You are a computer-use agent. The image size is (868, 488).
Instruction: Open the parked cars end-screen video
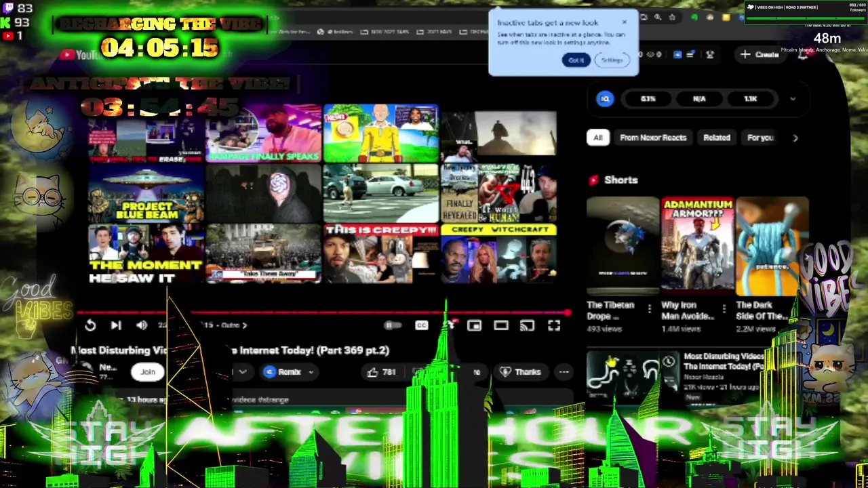pyautogui.click(x=380, y=193)
